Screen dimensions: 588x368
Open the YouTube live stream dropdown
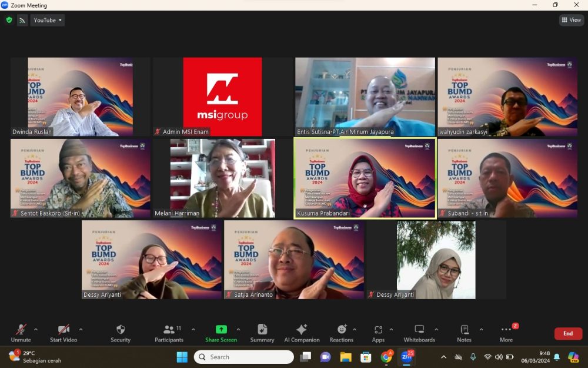tap(48, 20)
